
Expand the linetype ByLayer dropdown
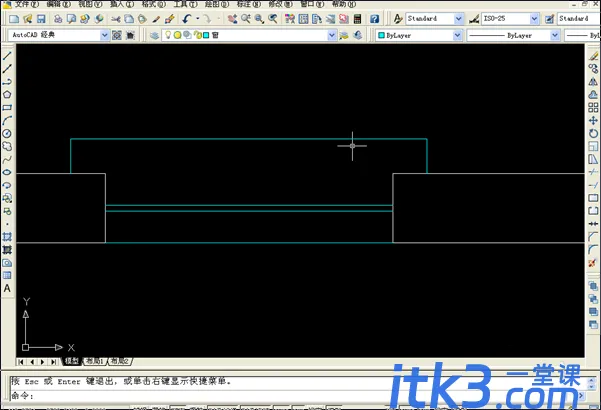pos(555,35)
